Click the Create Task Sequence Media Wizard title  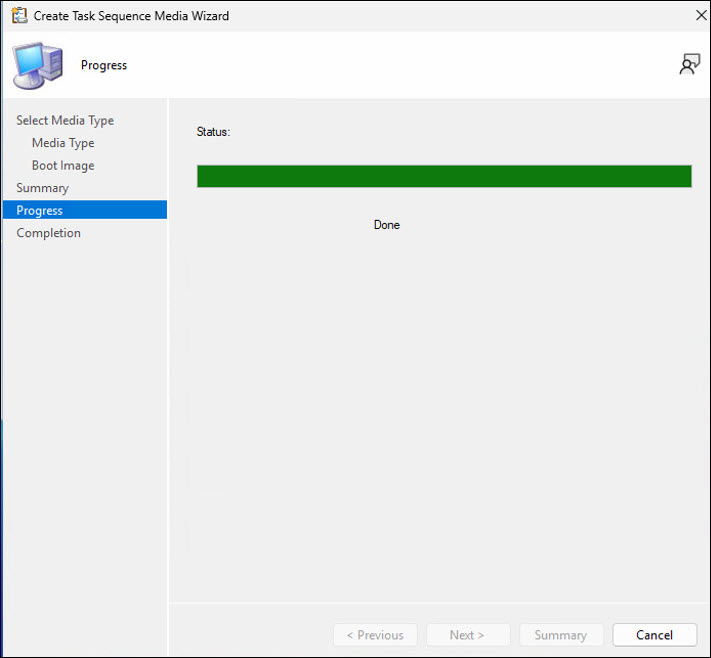(x=131, y=16)
